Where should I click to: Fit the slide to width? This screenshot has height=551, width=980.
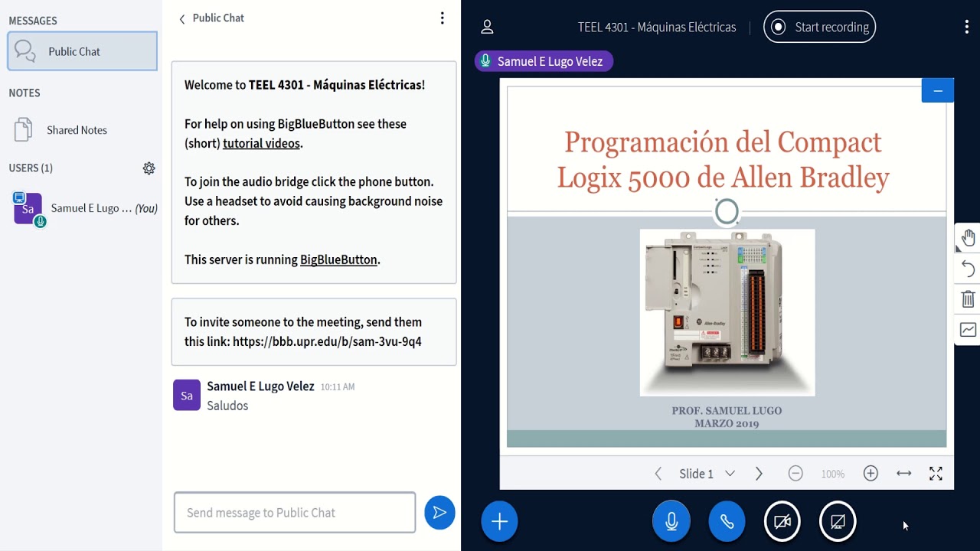pyautogui.click(x=904, y=474)
